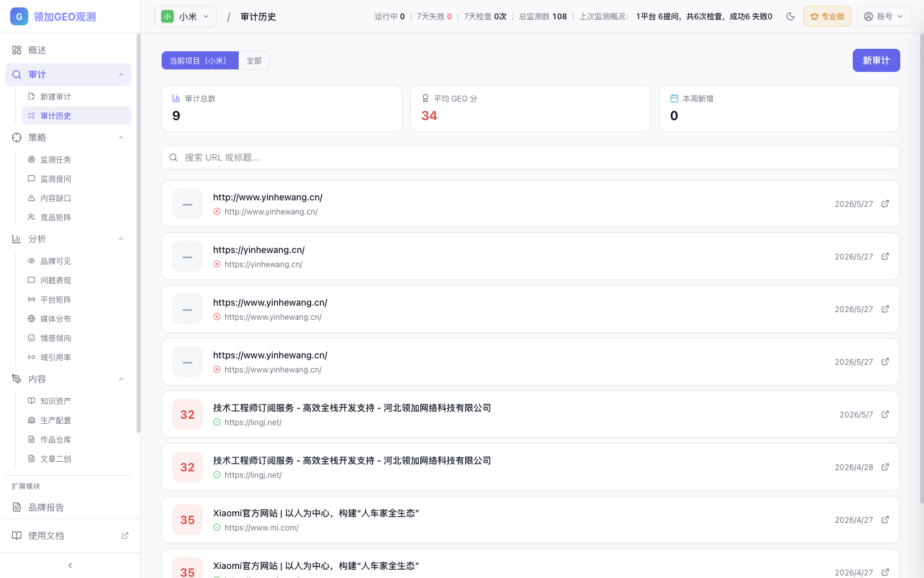The image size is (924, 578).
Task: Select the 当前项目（小米）tab
Action: [x=200, y=60]
